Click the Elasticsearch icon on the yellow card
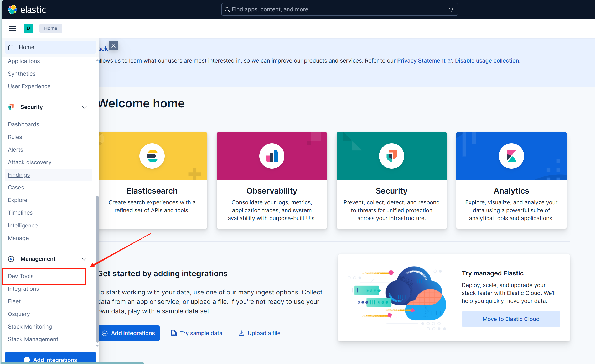 (152, 156)
